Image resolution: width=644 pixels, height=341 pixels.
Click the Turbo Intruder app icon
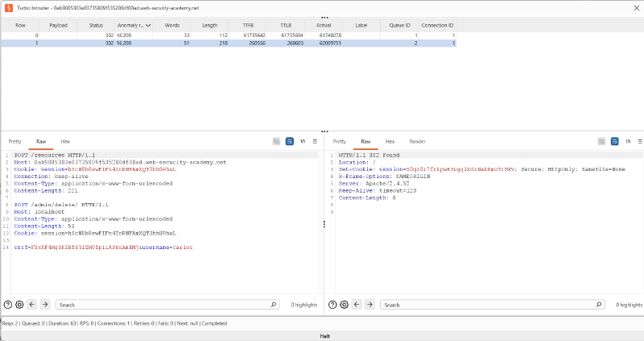pyautogui.click(x=9, y=8)
